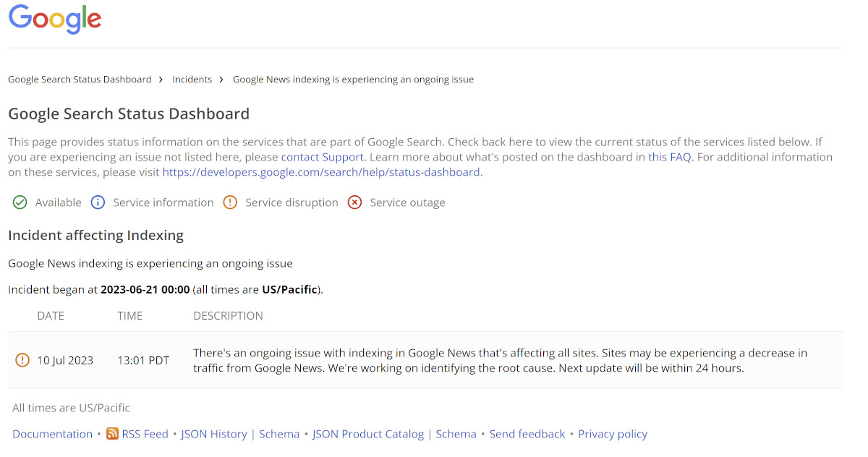Click the blue Service information icon
This screenshot has height=457, width=868.
point(98,202)
